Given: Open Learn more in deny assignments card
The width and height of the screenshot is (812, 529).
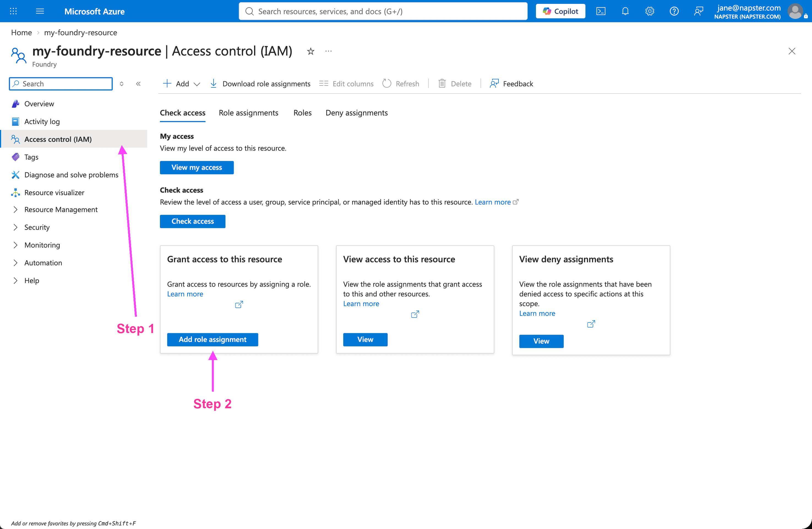Looking at the screenshot, I should click(x=537, y=313).
